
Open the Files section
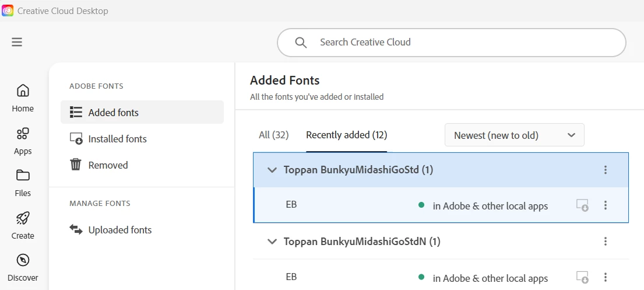[23, 183]
